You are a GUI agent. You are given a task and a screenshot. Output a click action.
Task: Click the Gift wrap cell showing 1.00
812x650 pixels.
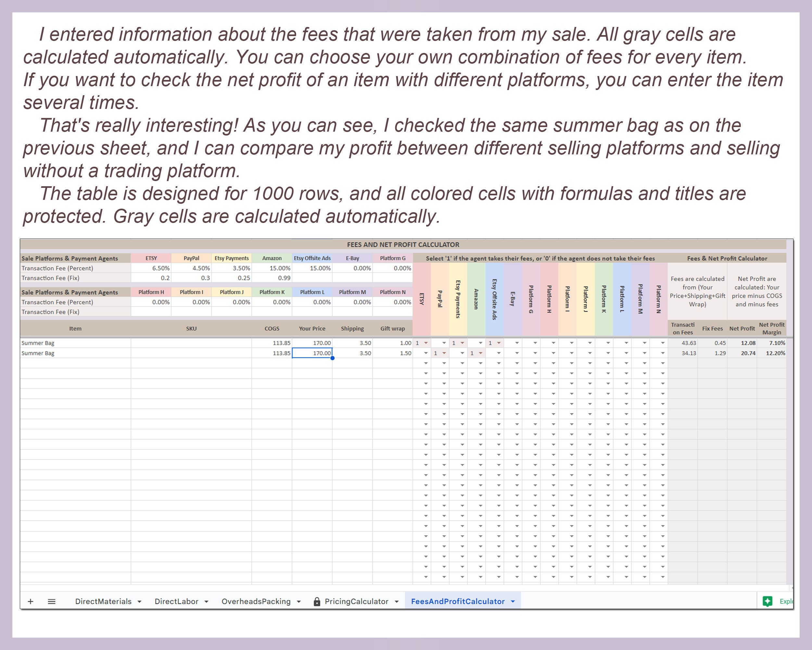tap(392, 343)
